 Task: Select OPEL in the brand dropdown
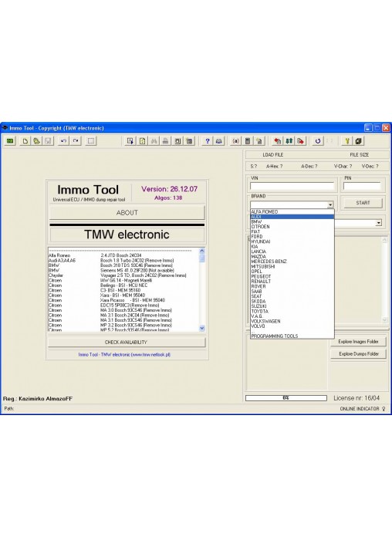[292, 272]
